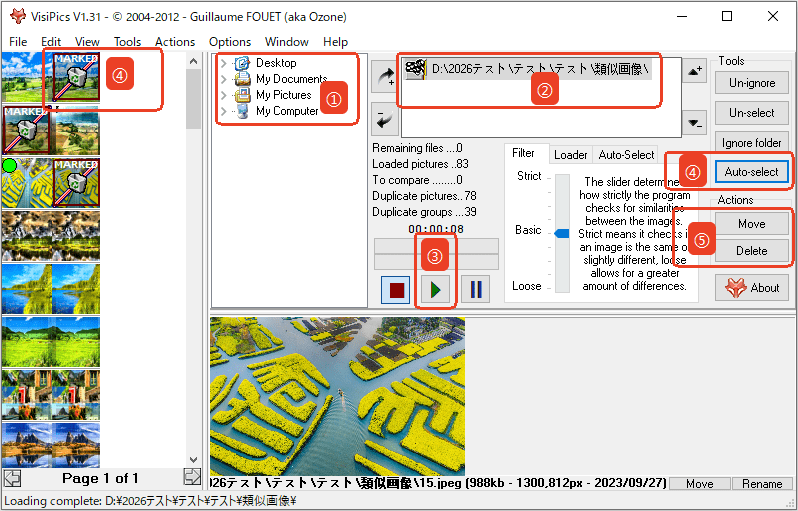Open the Tools menu

tap(127, 42)
